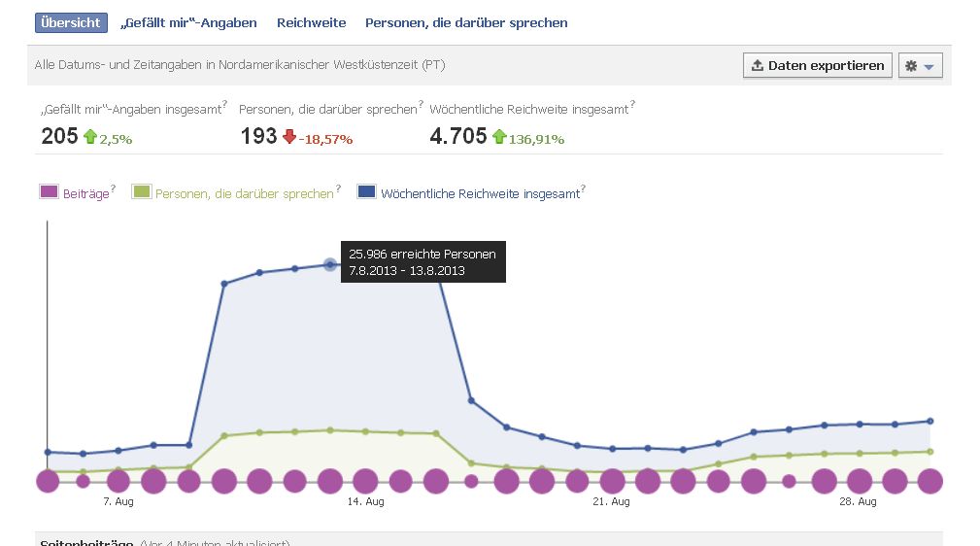The height and width of the screenshot is (546, 980).
Task: Click help icon above the 193 statistic
Action: 422,103
